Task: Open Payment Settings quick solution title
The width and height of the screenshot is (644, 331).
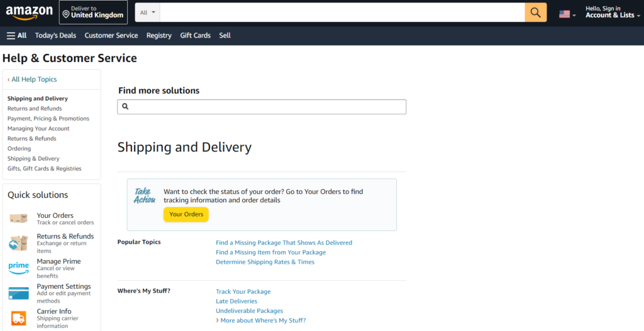Action: (x=64, y=286)
